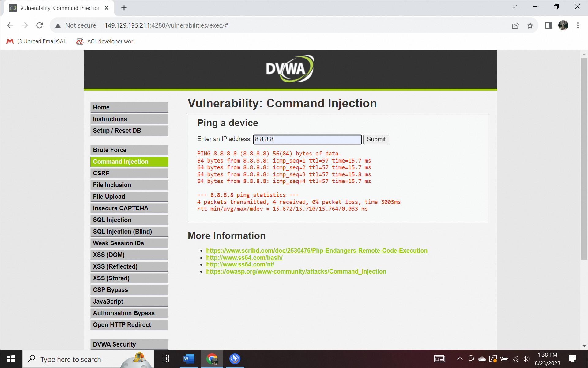Click the IP address input field

click(307, 139)
